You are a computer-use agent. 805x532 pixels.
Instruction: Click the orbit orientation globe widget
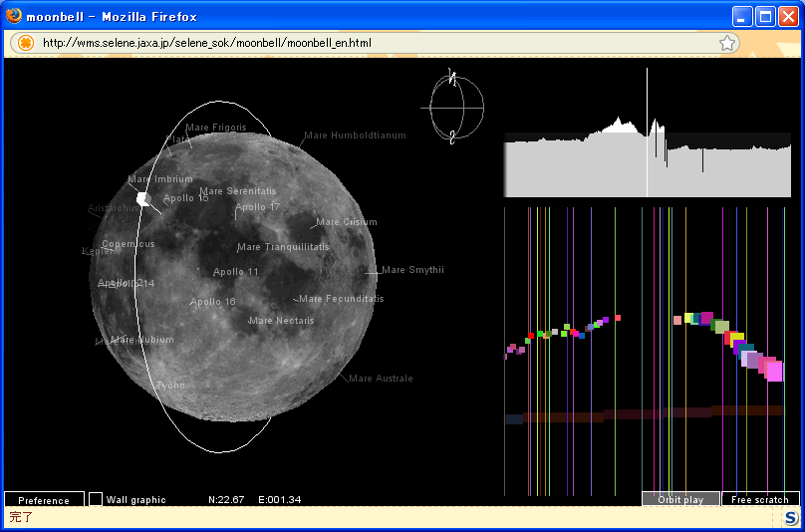pyautogui.click(x=452, y=108)
